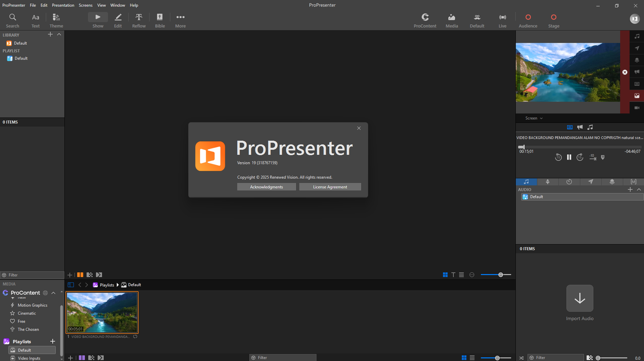The image size is (644, 361).
Task: Skip back 15 seconds in transport
Action: (558, 157)
